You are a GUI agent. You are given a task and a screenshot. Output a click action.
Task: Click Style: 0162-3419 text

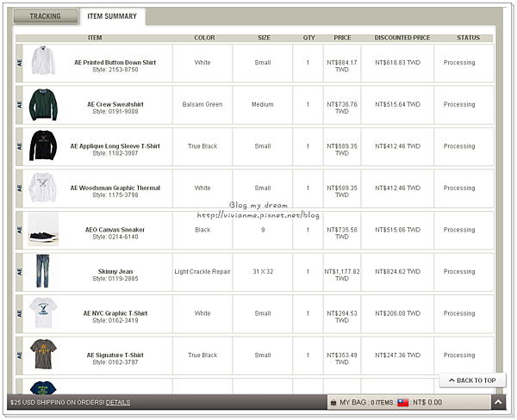[x=115, y=320]
